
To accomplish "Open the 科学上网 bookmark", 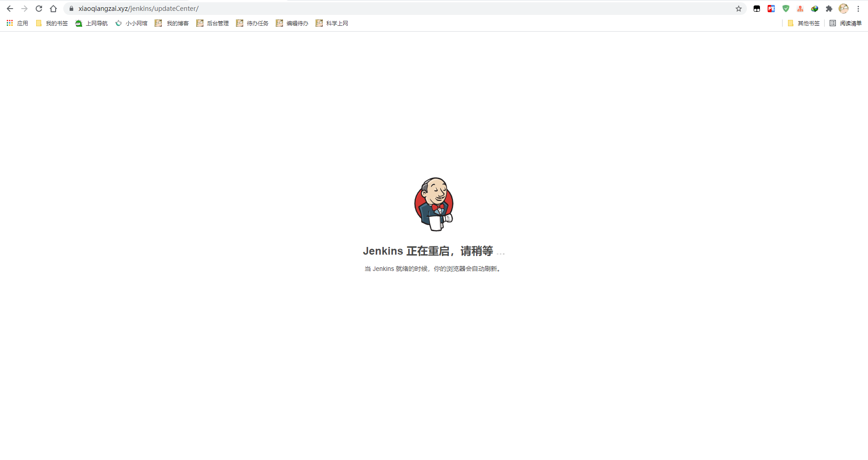I will (x=332, y=23).
